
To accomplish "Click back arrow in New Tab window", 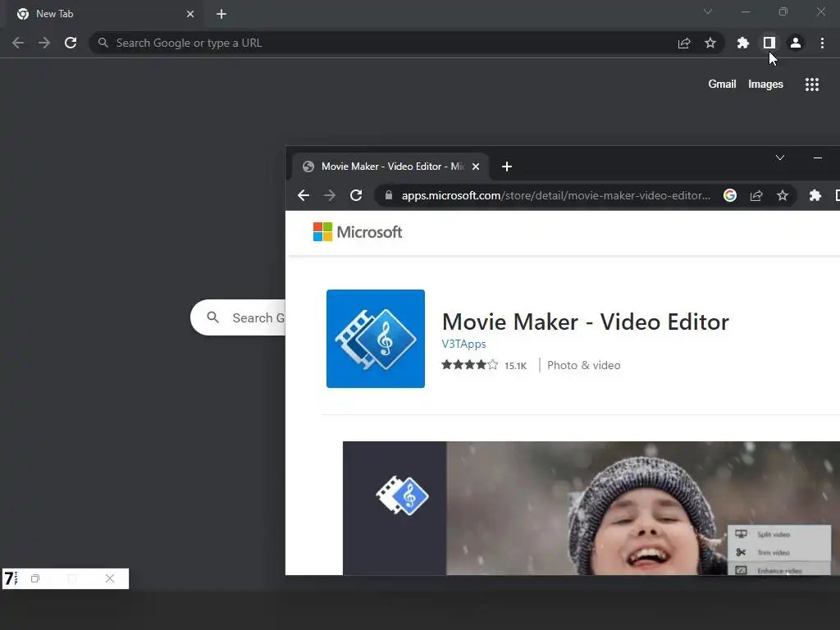I will click(18, 43).
